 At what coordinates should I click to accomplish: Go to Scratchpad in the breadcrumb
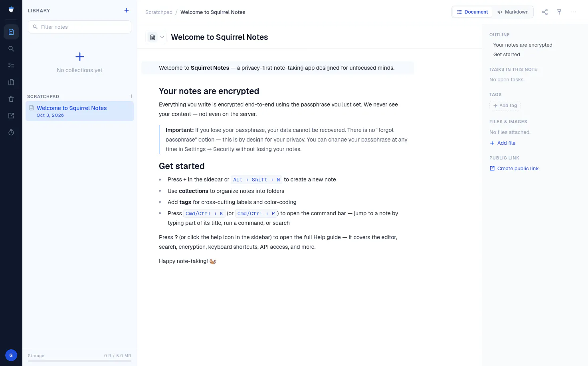159,12
